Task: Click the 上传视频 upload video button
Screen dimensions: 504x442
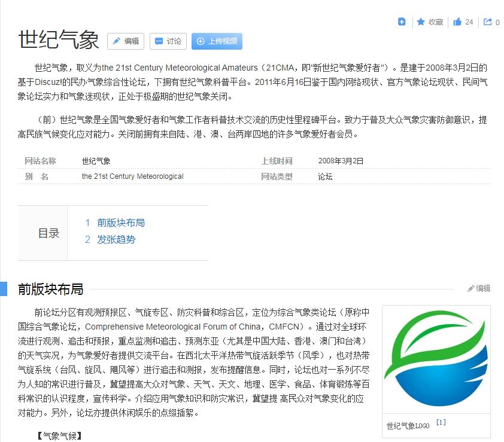Action: click(x=217, y=41)
